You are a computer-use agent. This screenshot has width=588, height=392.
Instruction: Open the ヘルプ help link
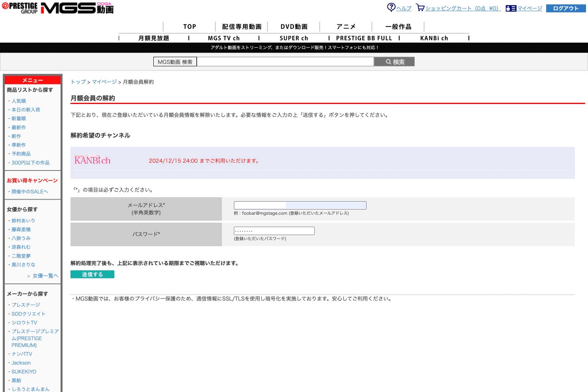[404, 8]
